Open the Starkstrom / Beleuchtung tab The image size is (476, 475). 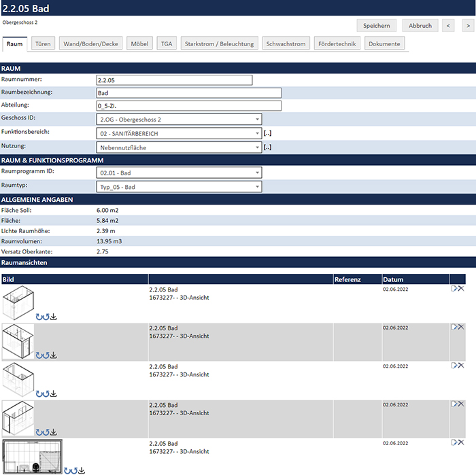tap(220, 43)
